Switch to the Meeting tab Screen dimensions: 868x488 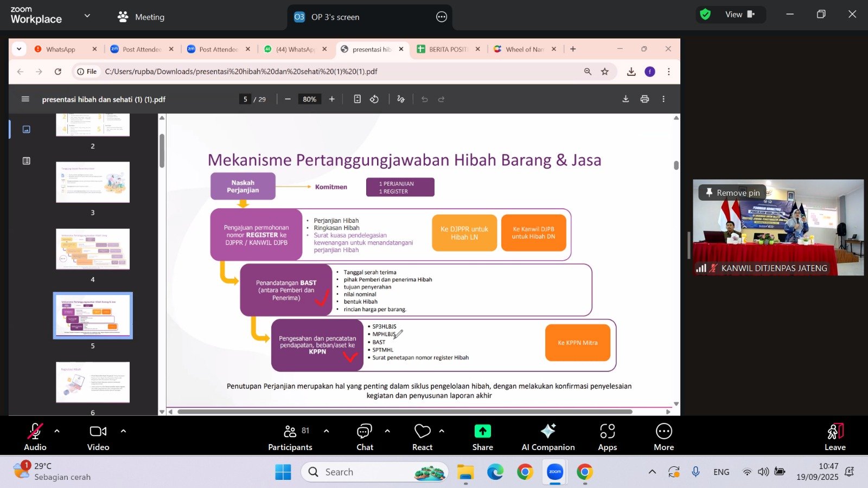pyautogui.click(x=141, y=17)
